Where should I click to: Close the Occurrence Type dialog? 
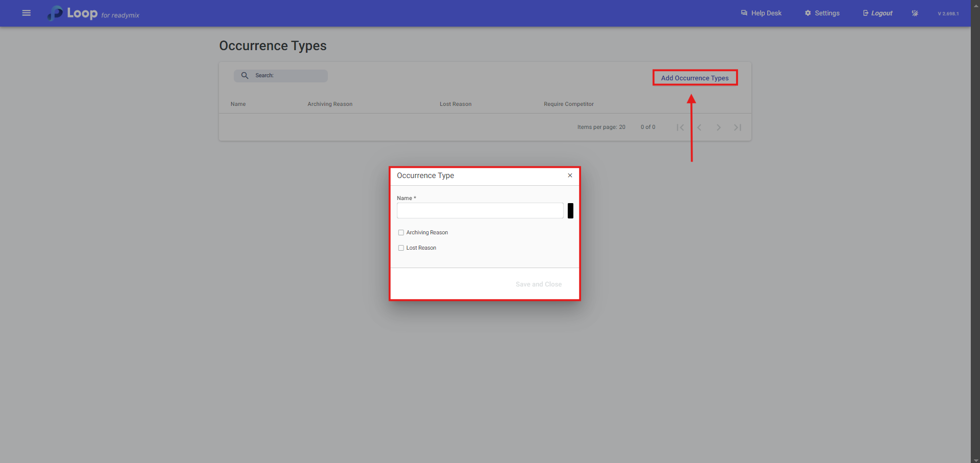click(570, 175)
